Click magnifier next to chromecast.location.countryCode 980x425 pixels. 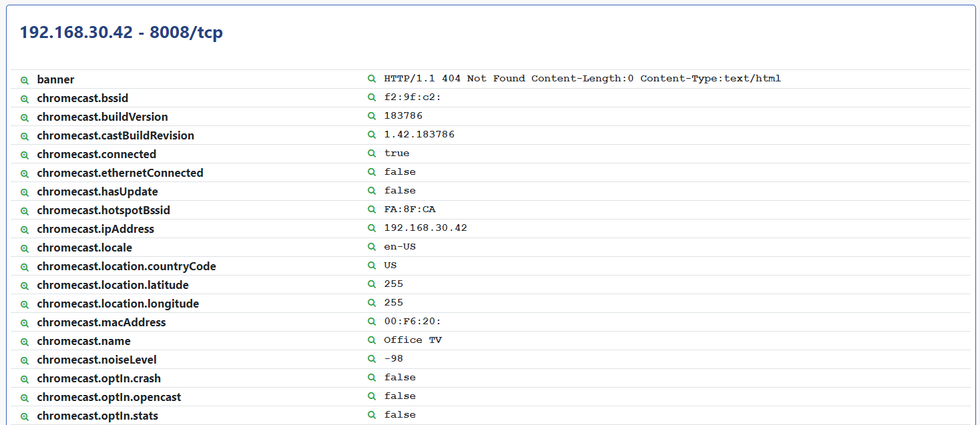[x=25, y=266]
